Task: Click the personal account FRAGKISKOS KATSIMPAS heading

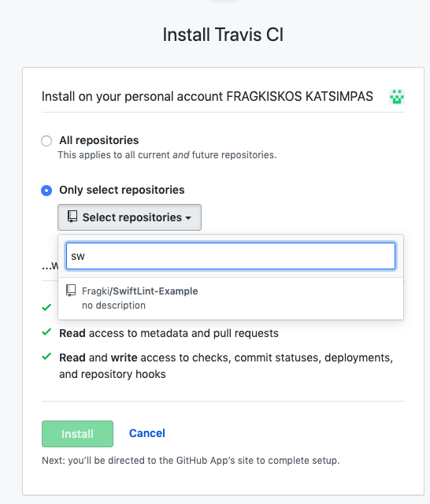Action: (207, 96)
